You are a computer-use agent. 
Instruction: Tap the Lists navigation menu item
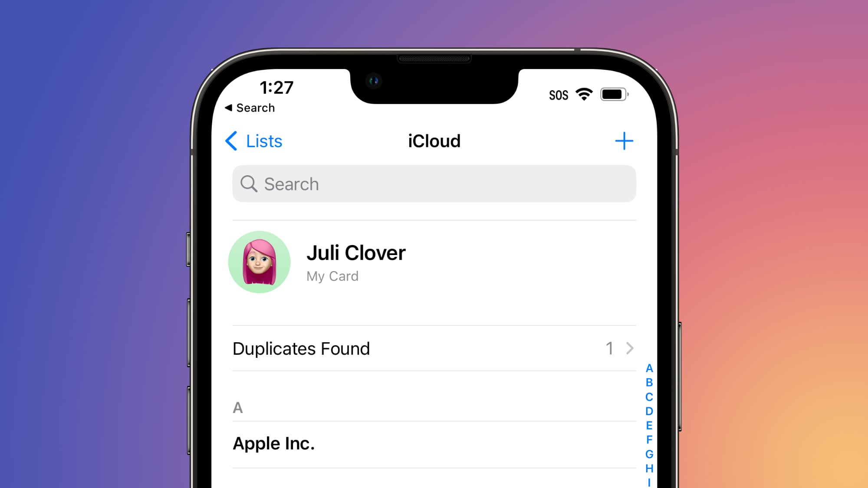255,141
